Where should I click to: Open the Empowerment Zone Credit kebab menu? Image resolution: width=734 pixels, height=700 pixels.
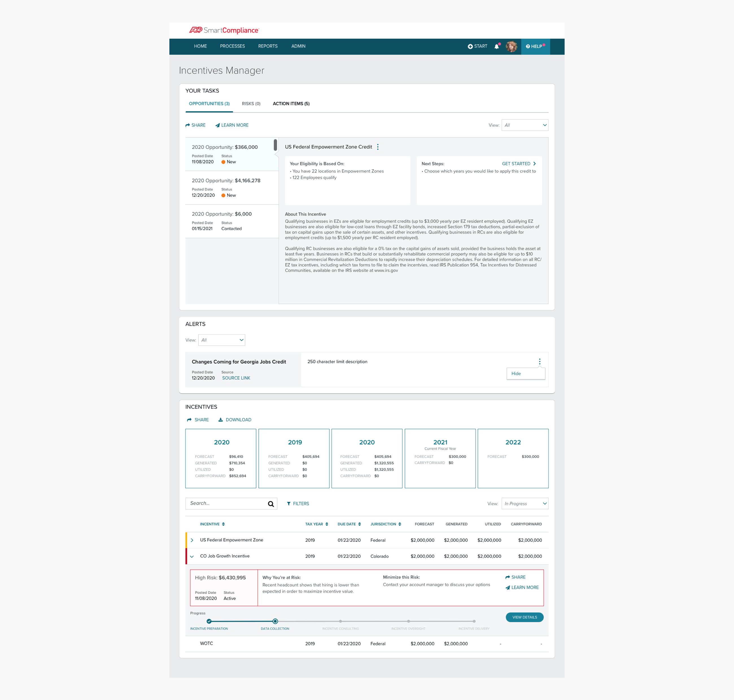point(378,147)
